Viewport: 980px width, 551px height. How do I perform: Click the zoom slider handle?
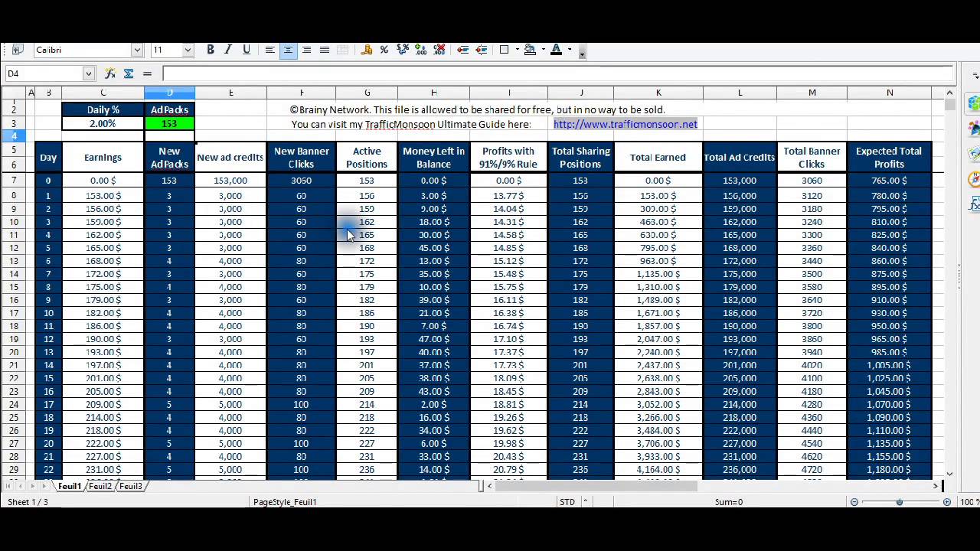(900, 502)
